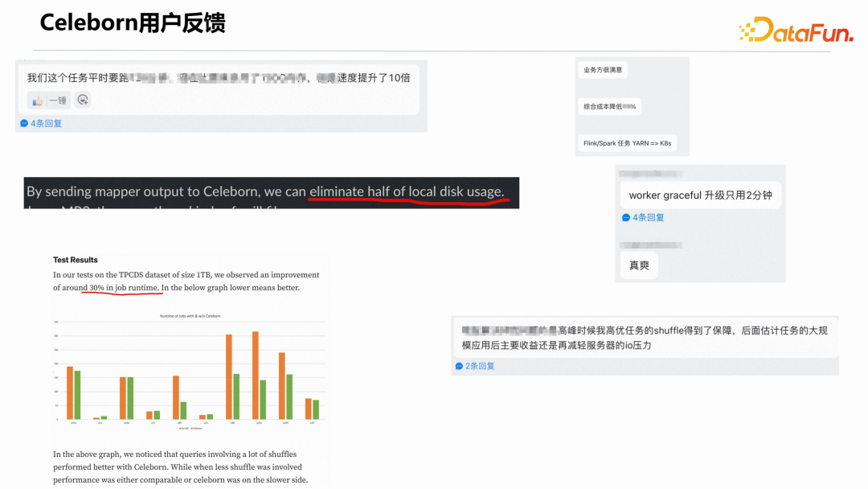868x489 pixels.
Task: Click the DataFun logo
Action: [796, 29]
